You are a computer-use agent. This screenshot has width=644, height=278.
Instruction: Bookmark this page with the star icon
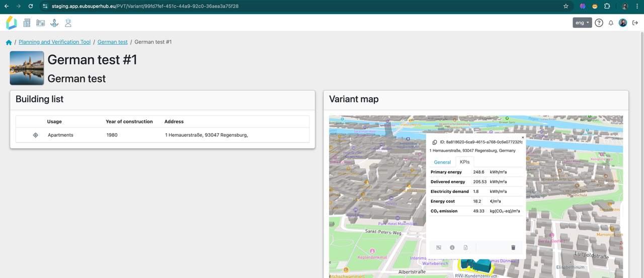pyautogui.click(x=566, y=6)
